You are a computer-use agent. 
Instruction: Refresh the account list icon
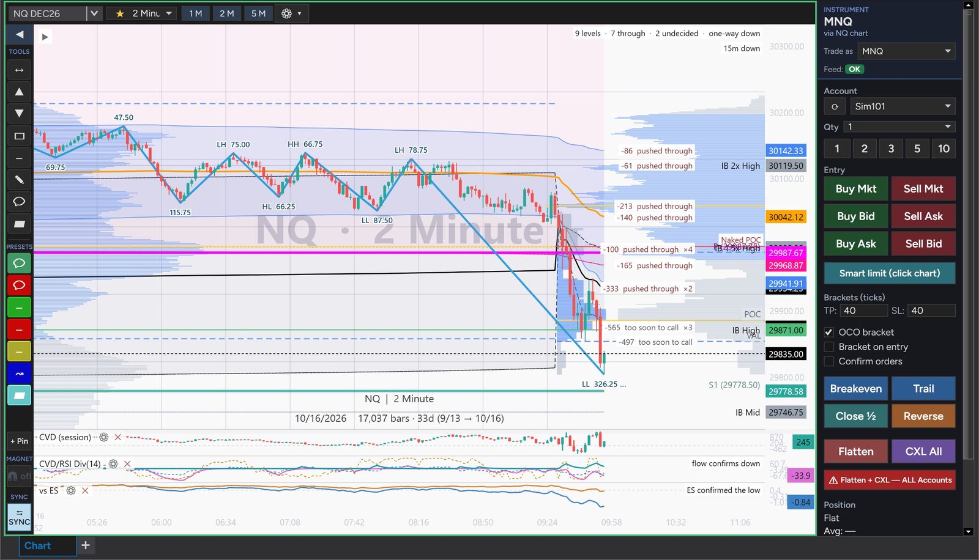(x=835, y=106)
